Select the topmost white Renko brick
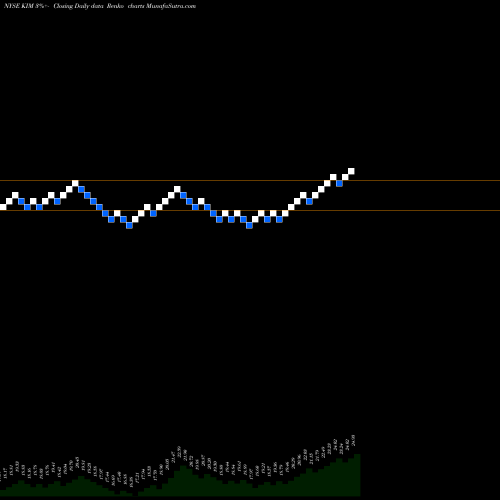This screenshot has height=500, width=500. coord(351,171)
